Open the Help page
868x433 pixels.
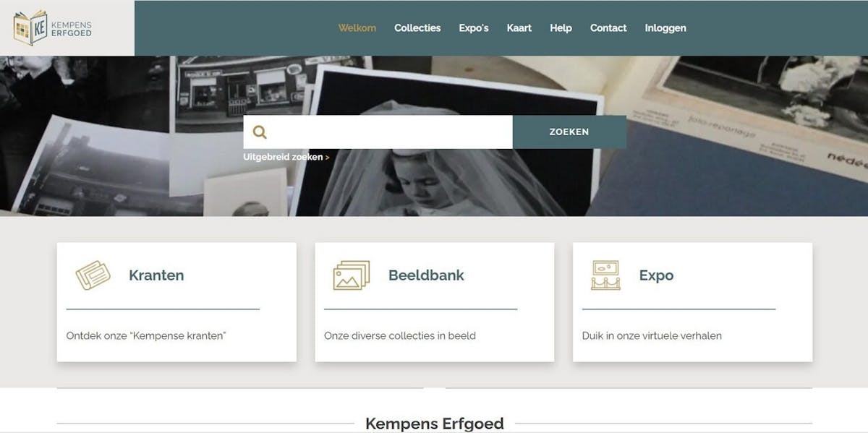pos(561,28)
